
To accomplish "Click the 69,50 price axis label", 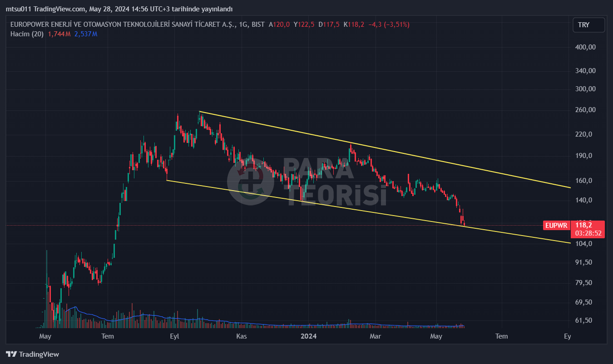I will 583,302.
